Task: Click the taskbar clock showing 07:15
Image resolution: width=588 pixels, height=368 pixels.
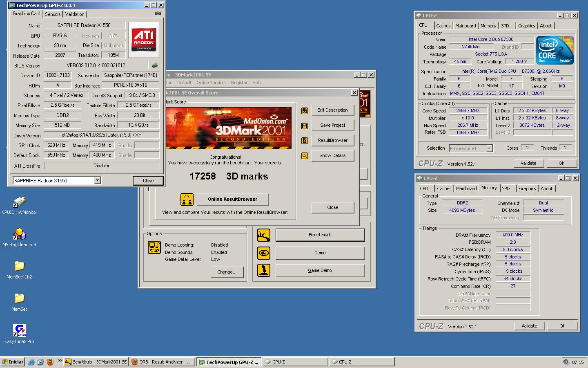Action: click(578, 362)
